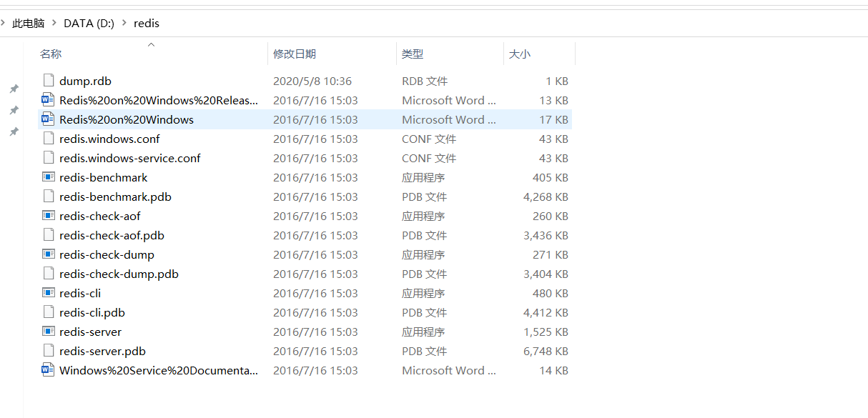Select the file name redis-cli
Image resolution: width=868 pixels, height=418 pixels.
(80, 293)
